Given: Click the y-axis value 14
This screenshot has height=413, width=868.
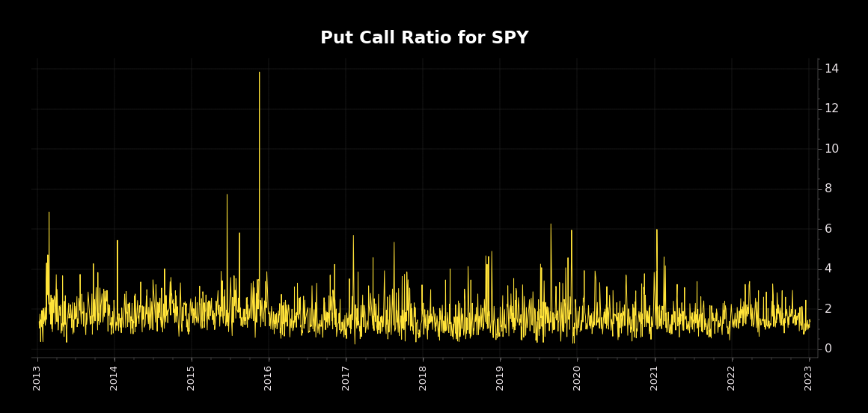Looking at the screenshot, I should click(831, 69).
